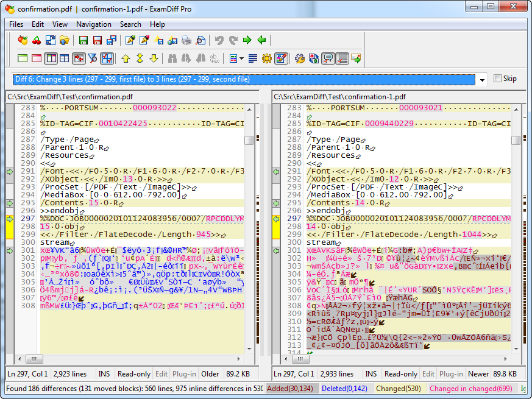532x399 pixels.
Task: Click the left pane file path confirmation.pdf
Action: tap(70, 97)
